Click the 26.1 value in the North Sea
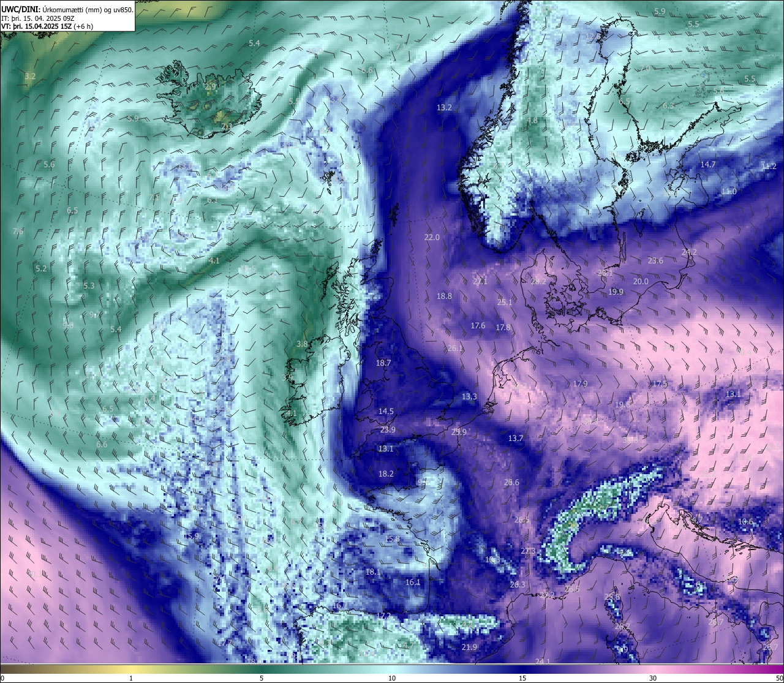This screenshot has width=784, height=683. click(x=455, y=348)
